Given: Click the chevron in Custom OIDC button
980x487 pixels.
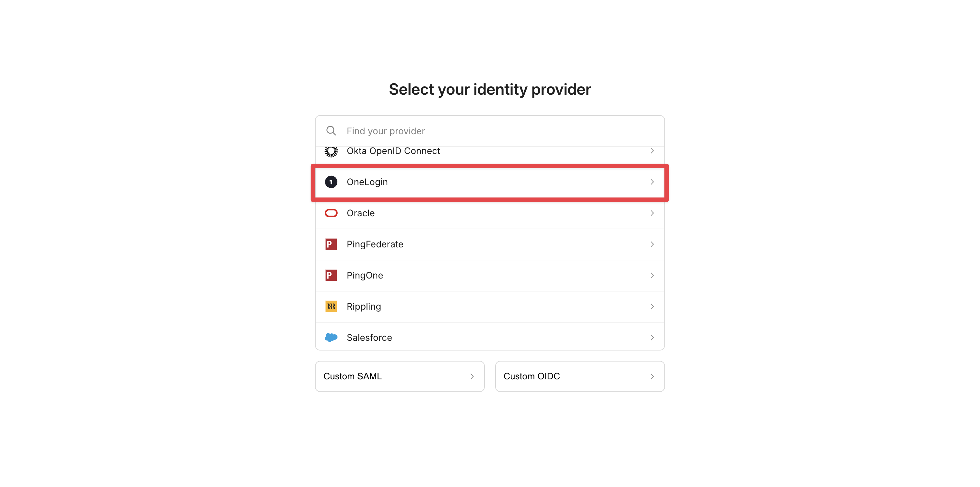Looking at the screenshot, I should click(x=652, y=376).
